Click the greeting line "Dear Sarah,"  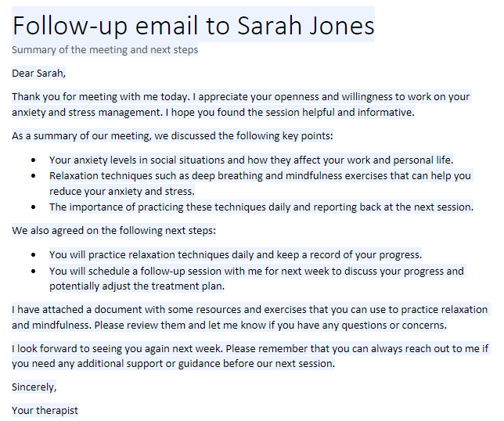[x=38, y=74]
